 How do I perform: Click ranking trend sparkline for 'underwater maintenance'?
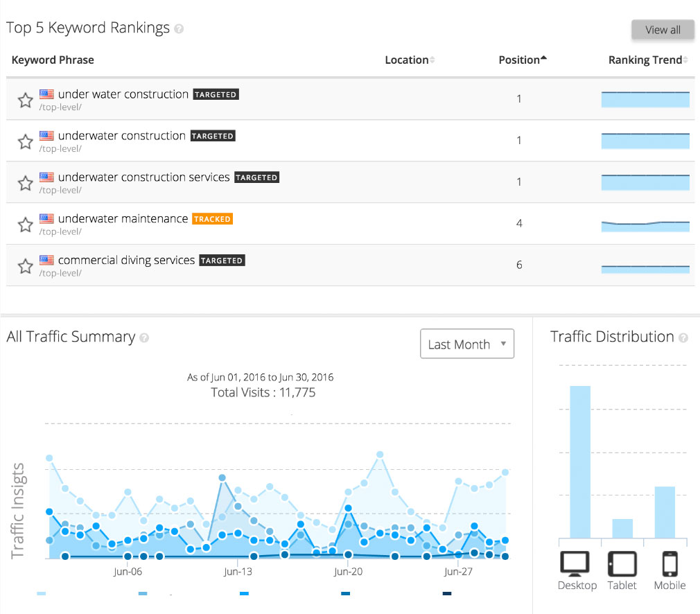pos(645,225)
